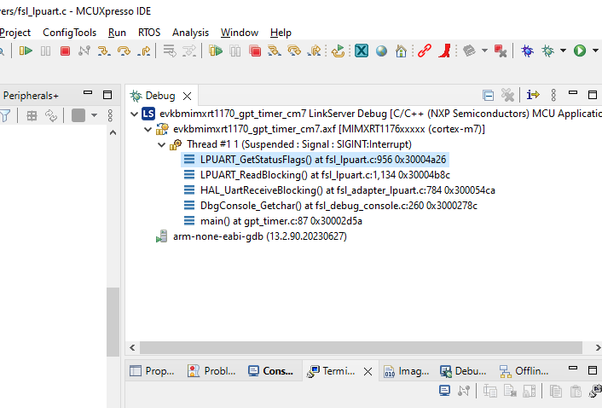
Task: Switch to the Properties tab
Action: click(x=152, y=371)
